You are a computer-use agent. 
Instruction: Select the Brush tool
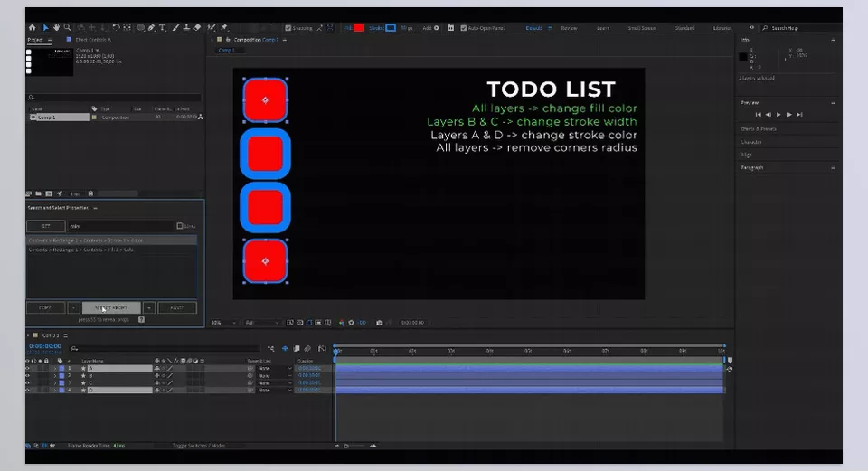click(x=175, y=28)
